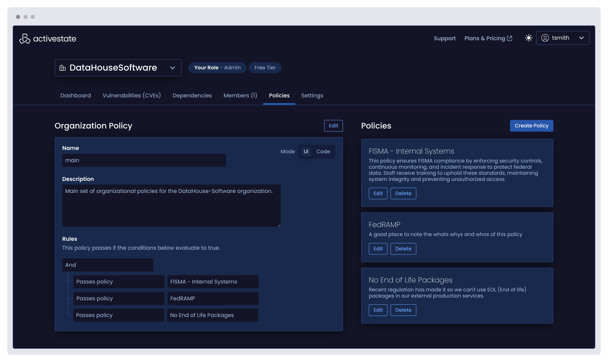
Task: Click the Rules label
Action: point(70,239)
